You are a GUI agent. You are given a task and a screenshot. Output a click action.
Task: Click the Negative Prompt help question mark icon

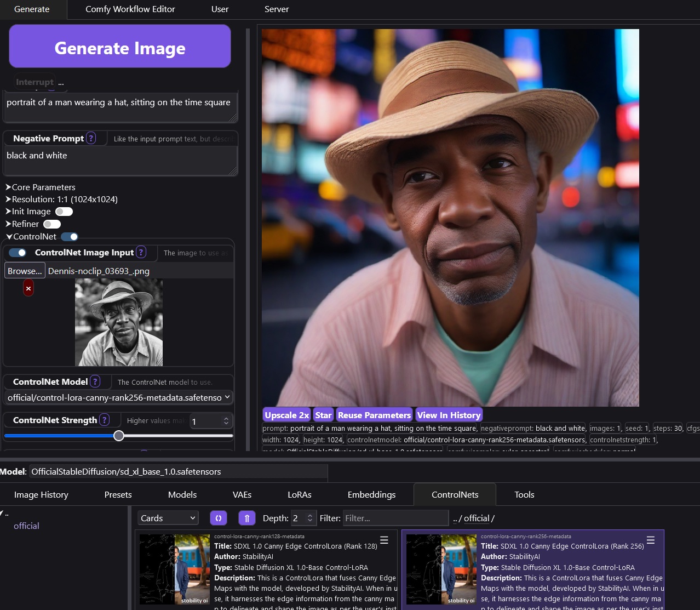pos(91,138)
